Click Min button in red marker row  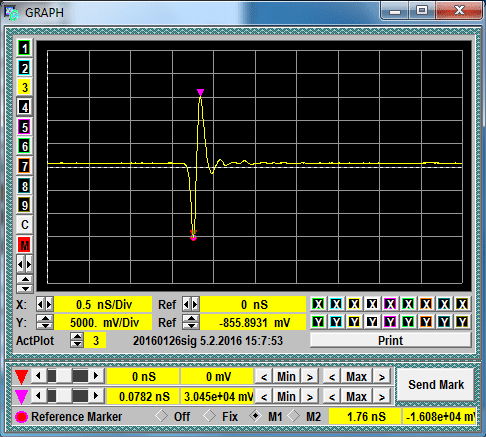pos(286,377)
